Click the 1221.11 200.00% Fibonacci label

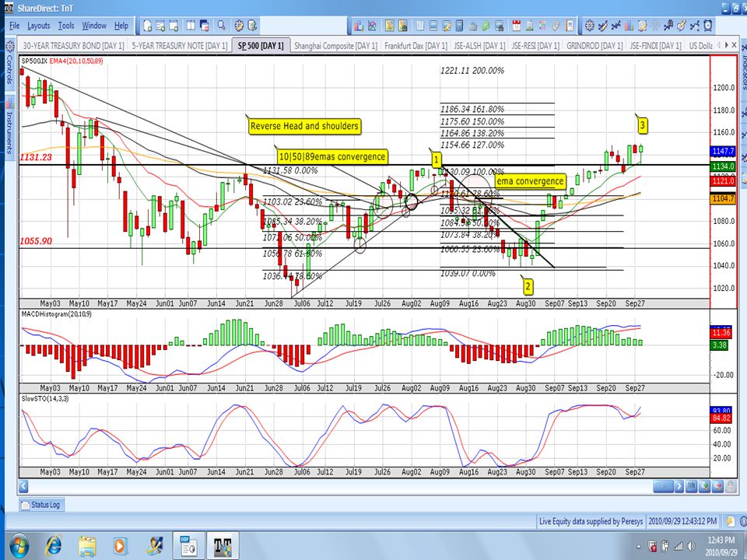(x=472, y=71)
